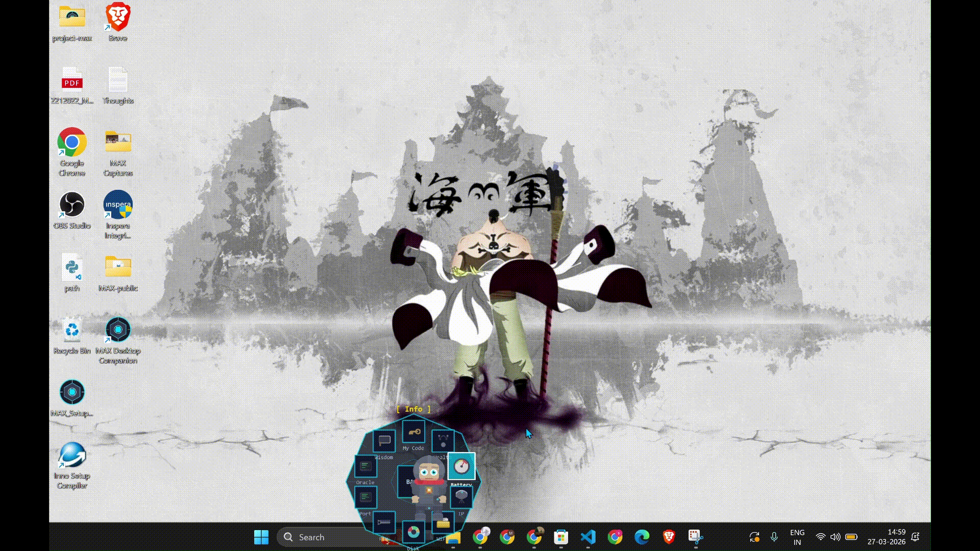
Task: Select the 2212022_M PDF file on desktop
Action: [x=72, y=86]
